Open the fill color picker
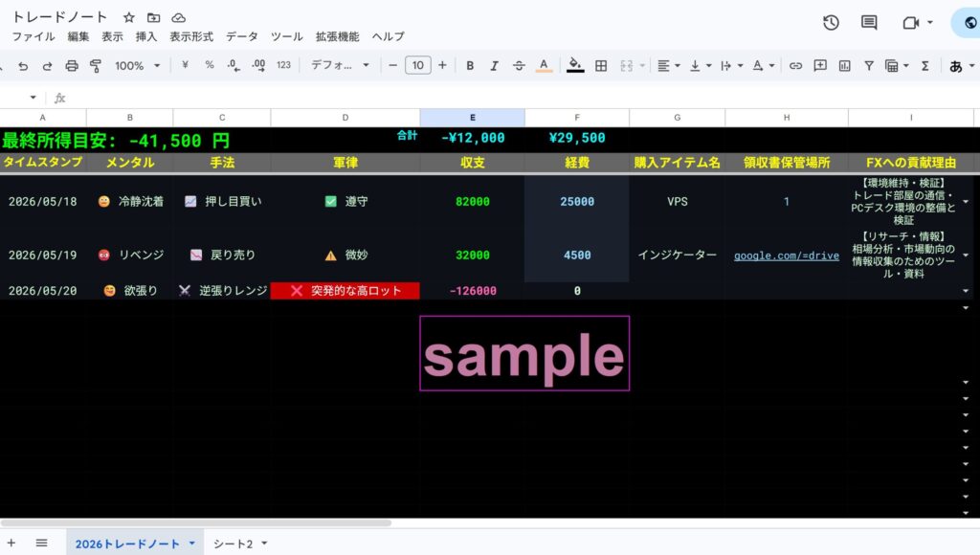The width and height of the screenshot is (980, 555). pyautogui.click(x=575, y=66)
